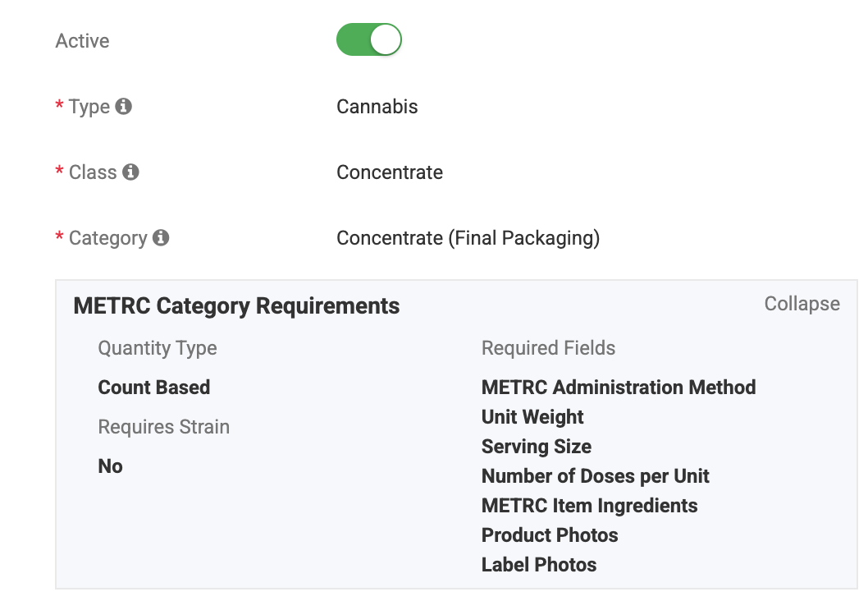Viewport: 868px width, 601px height.
Task: Click Number of Doses per Unit
Action: click(x=595, y=476)
